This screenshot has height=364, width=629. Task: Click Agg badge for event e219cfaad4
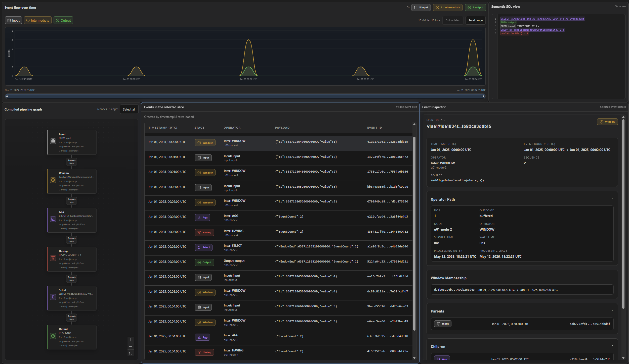click(202, 218)
